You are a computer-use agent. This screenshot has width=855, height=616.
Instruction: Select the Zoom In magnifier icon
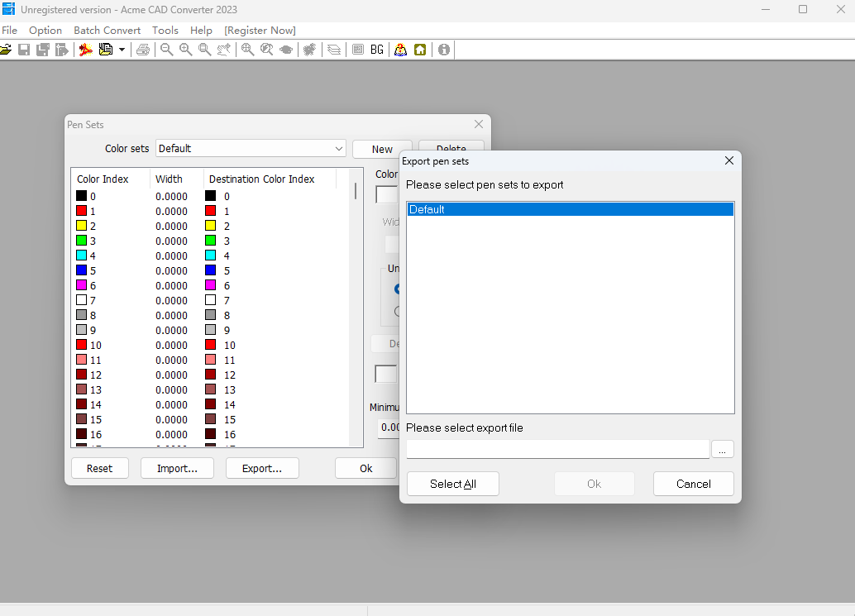[x=184, y=49]
